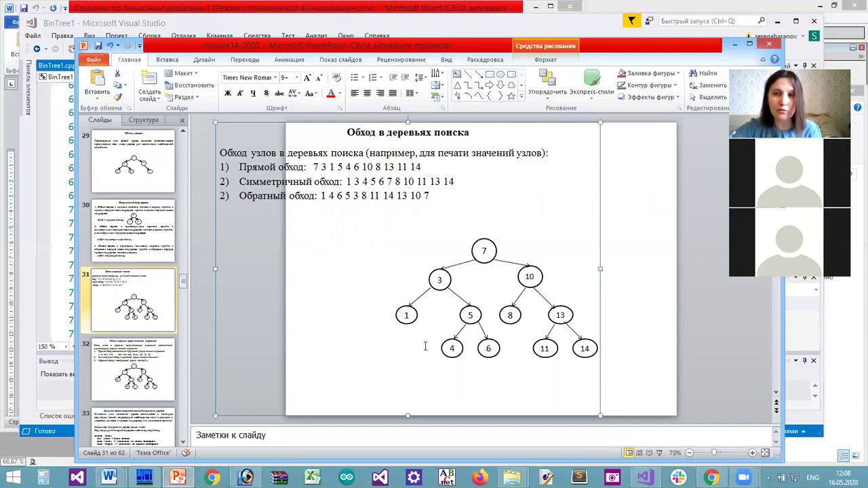Expand the shapes gallery
868x488 pixels.
click(520, 98)
